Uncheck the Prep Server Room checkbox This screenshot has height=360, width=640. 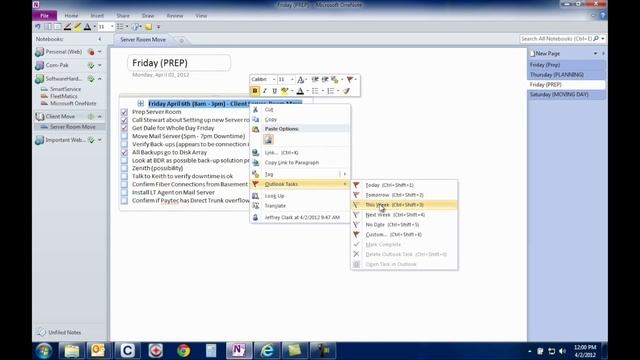pyautogui.click(x=124, y=112)
